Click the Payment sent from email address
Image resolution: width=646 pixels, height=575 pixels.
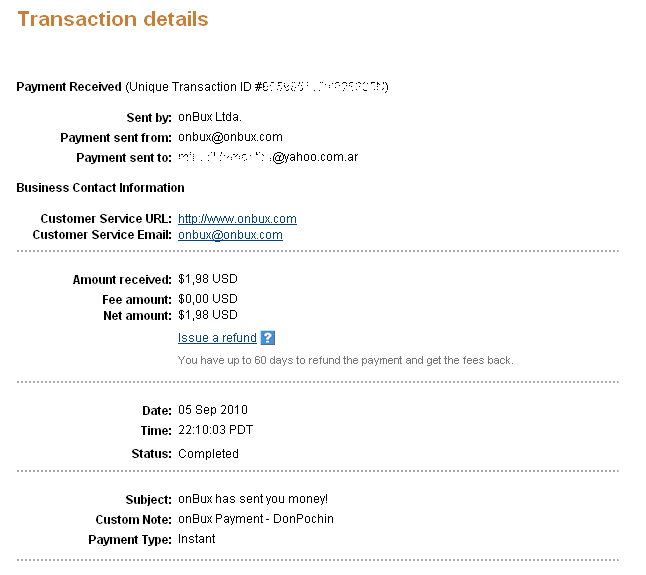[230, 137]
